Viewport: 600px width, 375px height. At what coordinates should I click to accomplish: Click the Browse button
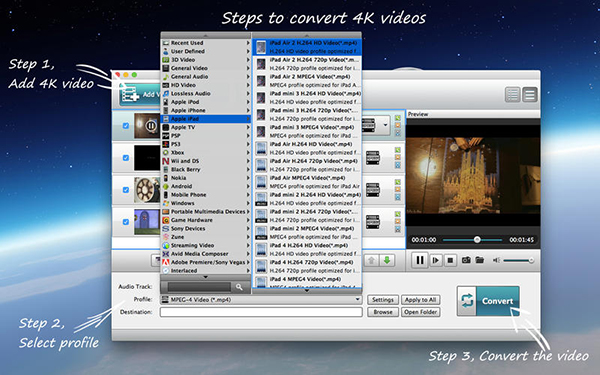(x=383, y=312)
